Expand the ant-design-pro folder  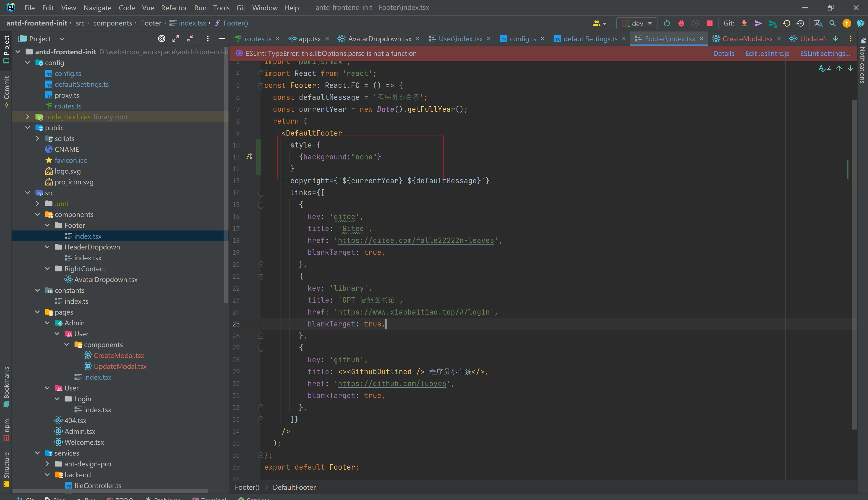point(47,464)
